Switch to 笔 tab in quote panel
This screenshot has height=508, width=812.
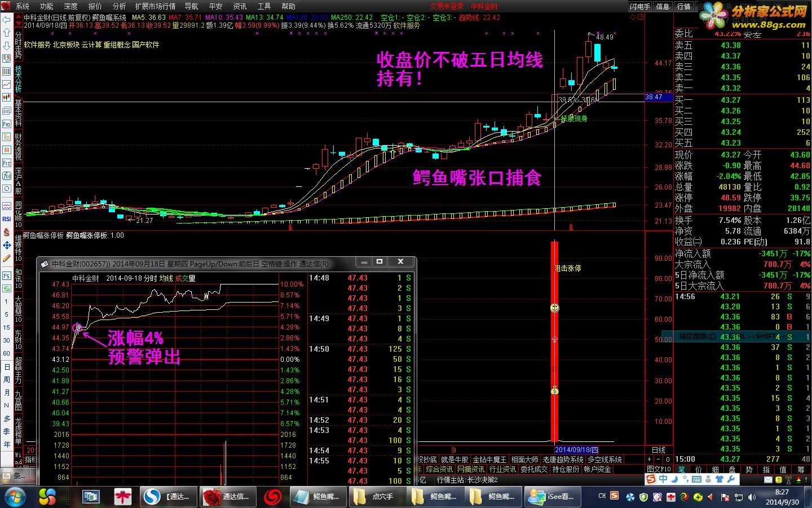click(681, 469)
